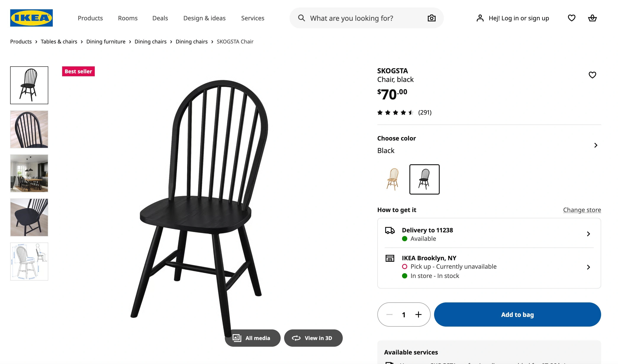Select the natural wood chair color
This screenshot has width=618, height=364.
(x=392, y=179)
